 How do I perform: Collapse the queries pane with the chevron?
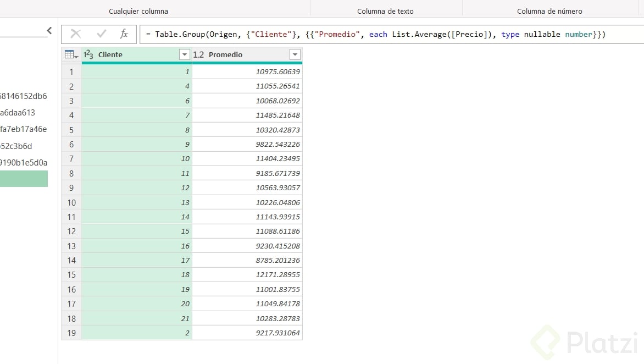pos(49,31)
